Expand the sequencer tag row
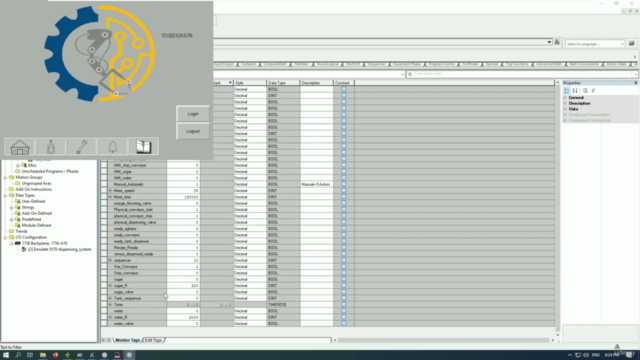The image size is (640, 360). point(110,260)
